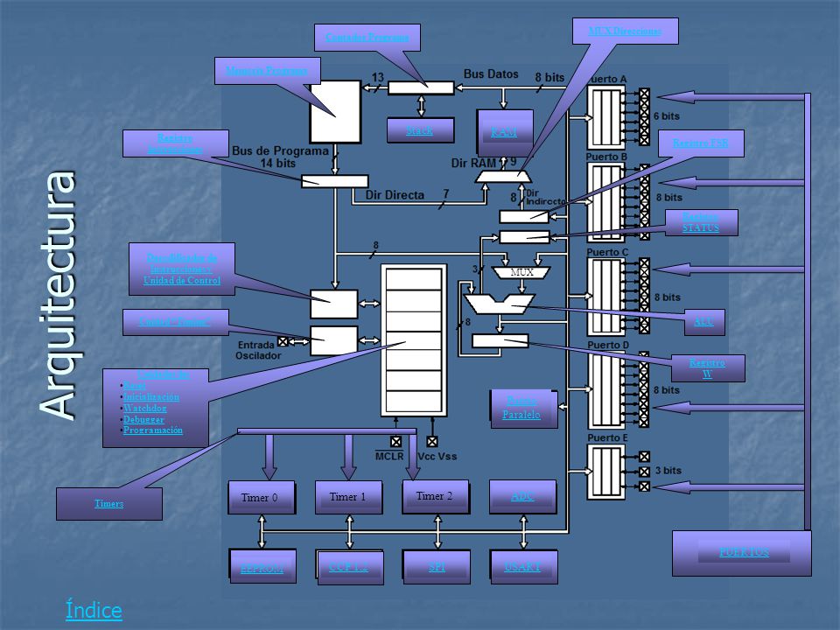
Task: Follow the Debugger link
Action: pos(143,419)
